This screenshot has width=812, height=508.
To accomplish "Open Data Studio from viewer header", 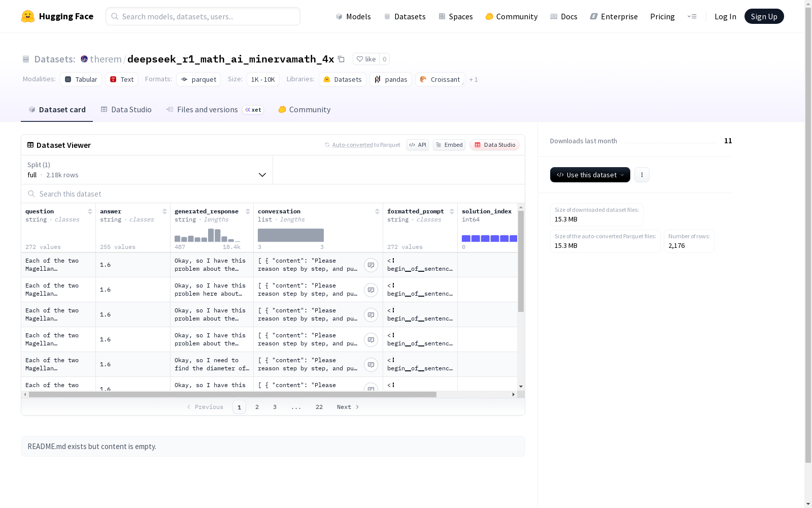I will (x=494, y=145).
